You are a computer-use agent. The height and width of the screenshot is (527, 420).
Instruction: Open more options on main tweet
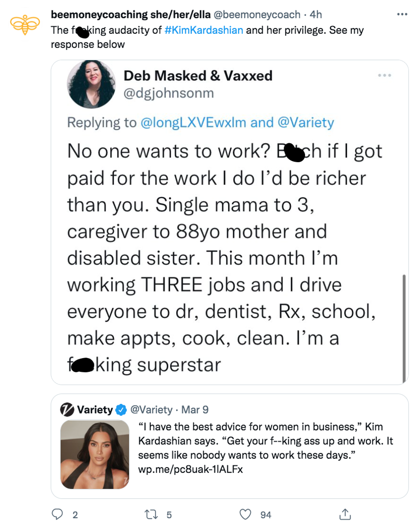[402, 15]
